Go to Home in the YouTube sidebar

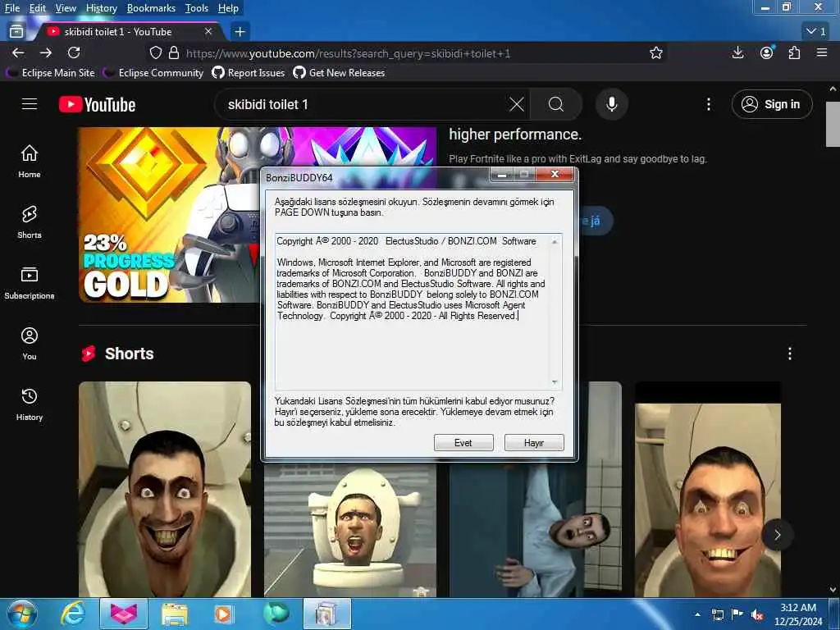(30, 162)
